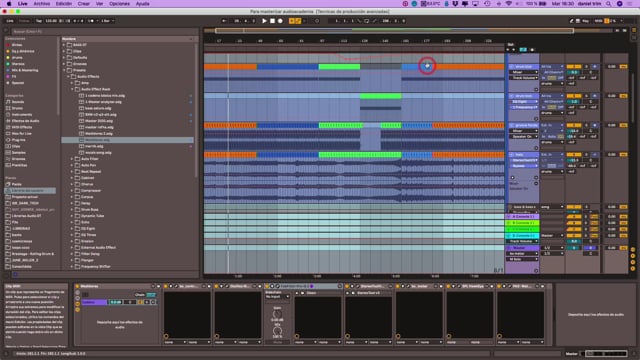The height and width of the screenshot is (360, 640).
Task: Expand the Drum Buss folder
Action: coord(72,209)
